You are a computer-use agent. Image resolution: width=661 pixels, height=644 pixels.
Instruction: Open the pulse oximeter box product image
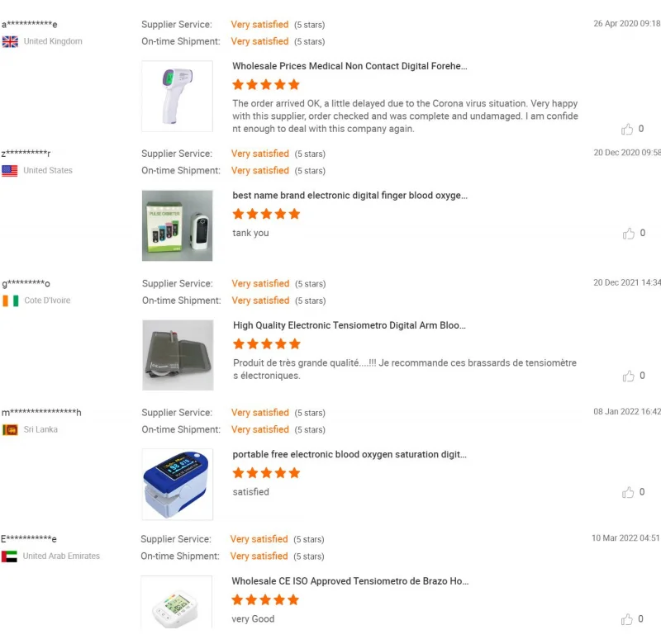177,225
